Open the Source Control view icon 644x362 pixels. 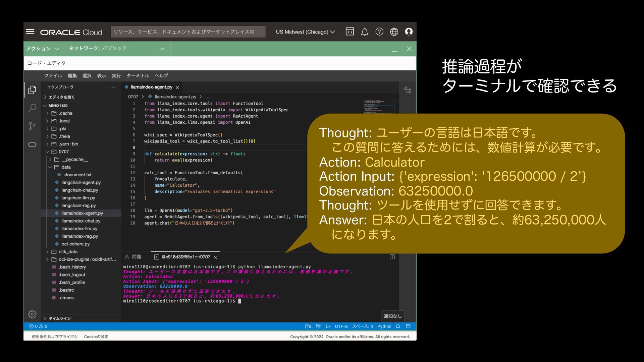(x=32, y=126)
